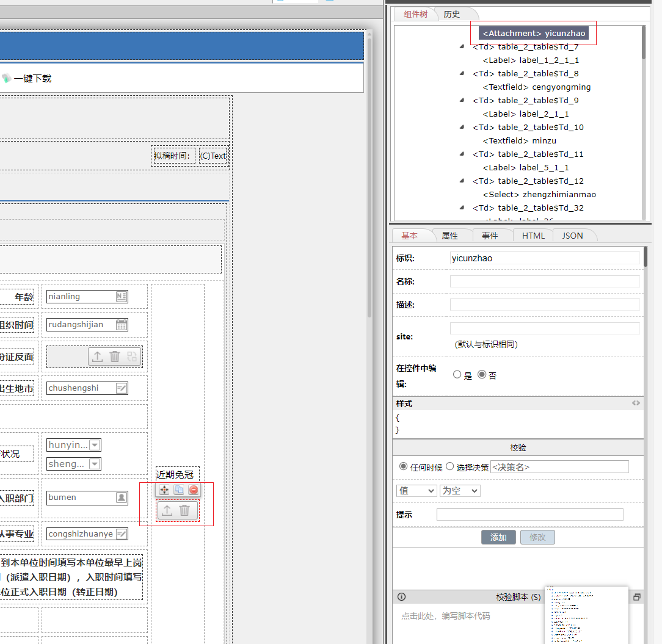Open the 属性 tab
Image resolution: width=662 pixels, height=644 pixels.
click(449, 236)
